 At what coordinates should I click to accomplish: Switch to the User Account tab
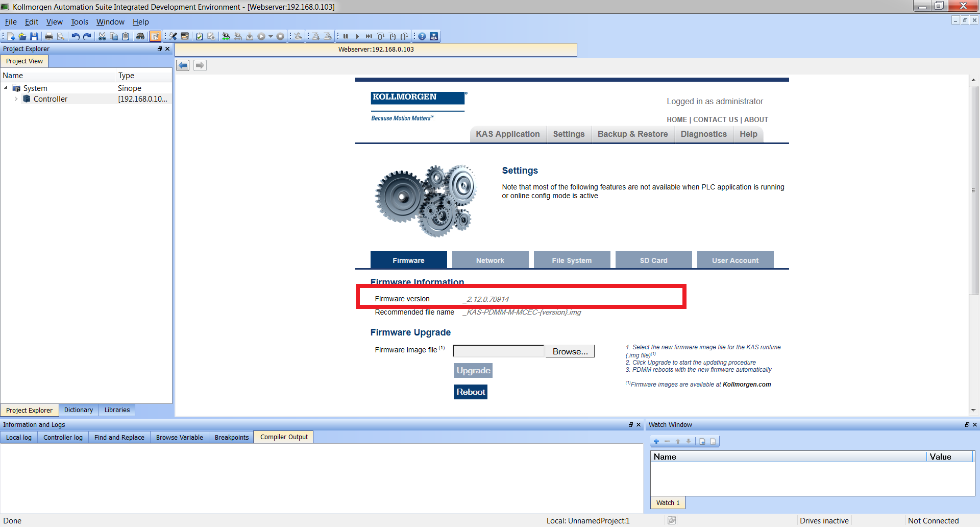735,260
